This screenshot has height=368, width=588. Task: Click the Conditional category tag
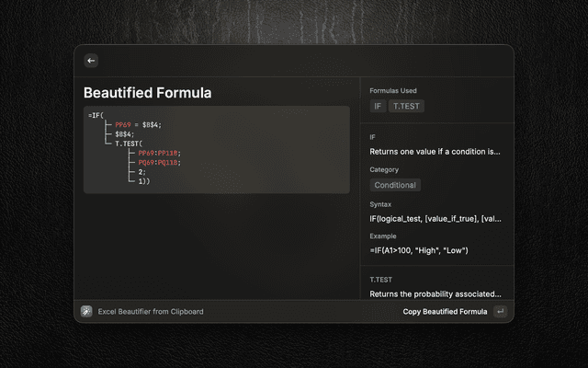point(395,185)
